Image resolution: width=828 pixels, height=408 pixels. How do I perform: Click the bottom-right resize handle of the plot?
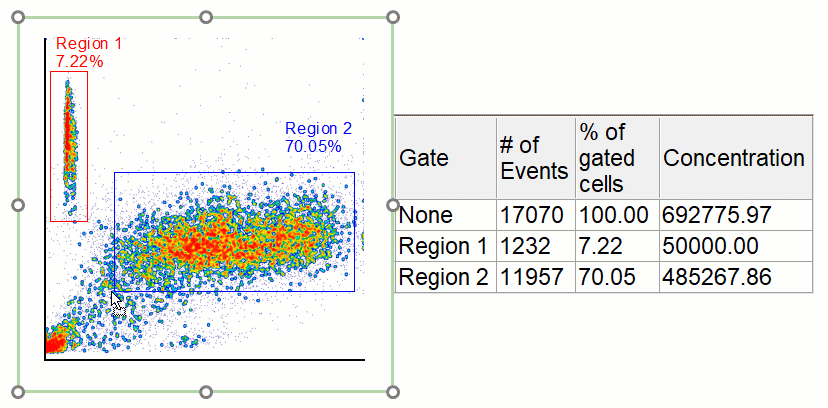point(393,391)
